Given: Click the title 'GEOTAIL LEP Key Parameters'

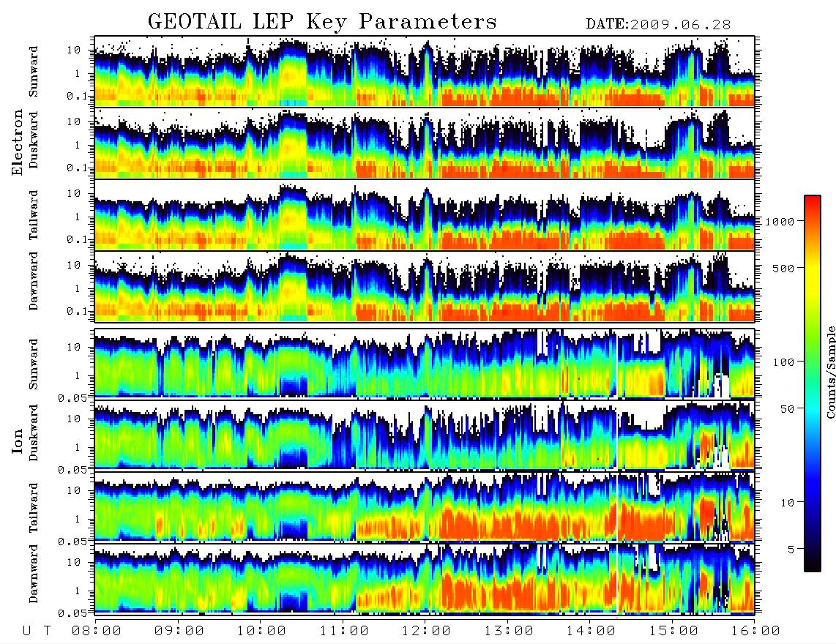Looking at the screenshot, I should coord(322,21).
